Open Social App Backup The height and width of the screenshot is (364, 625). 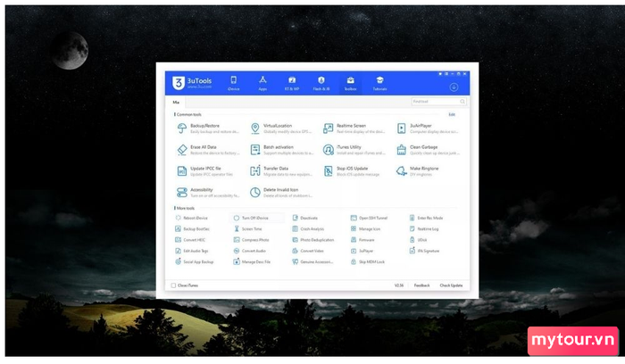pyautogui.click(x=194, y=261)
